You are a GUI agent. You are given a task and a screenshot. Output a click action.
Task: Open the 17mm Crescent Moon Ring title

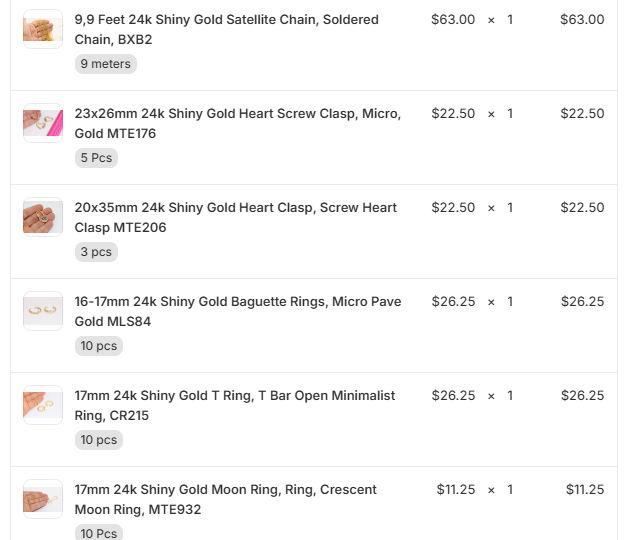(x=226, y=499)
